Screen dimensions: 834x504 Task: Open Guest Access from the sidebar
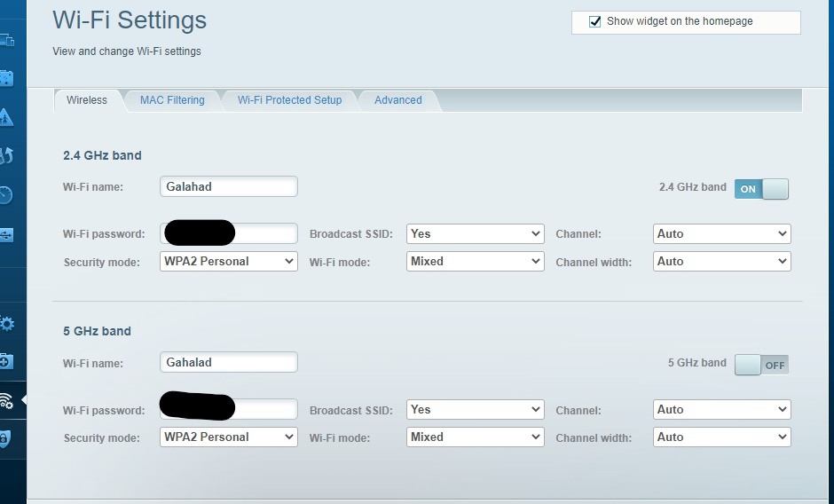click(6, 79)
